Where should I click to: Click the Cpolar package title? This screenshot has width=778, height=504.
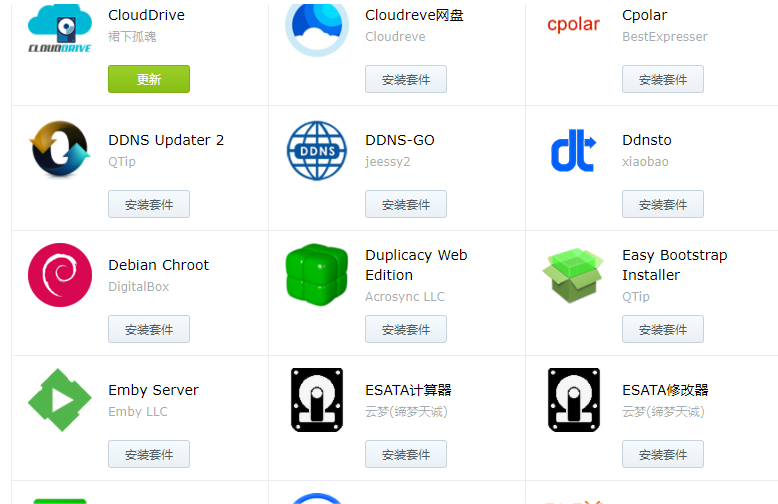pos(645,15)
